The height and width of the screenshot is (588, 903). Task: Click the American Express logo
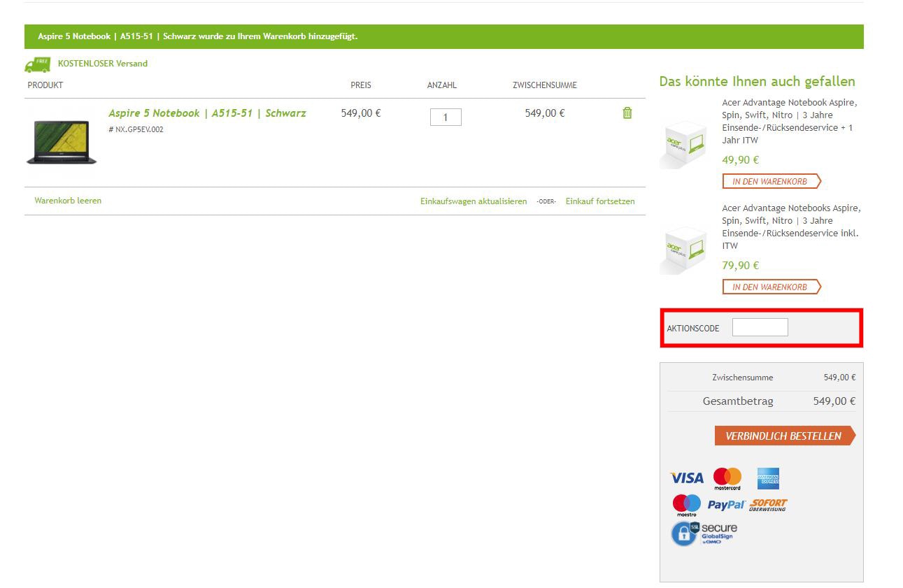tap(768, 479)
